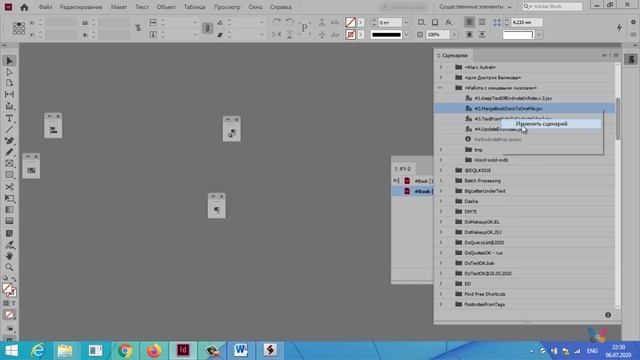Expand the Word-indd-indb folder

(x=441, y=160)
